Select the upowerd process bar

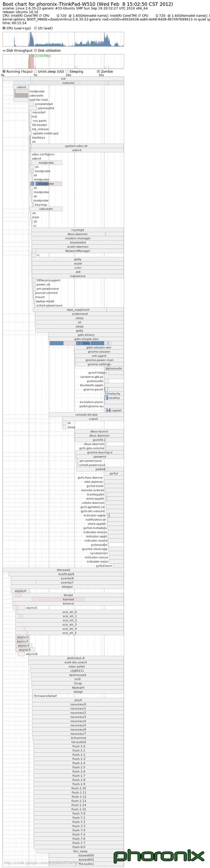tap(99, 457)
